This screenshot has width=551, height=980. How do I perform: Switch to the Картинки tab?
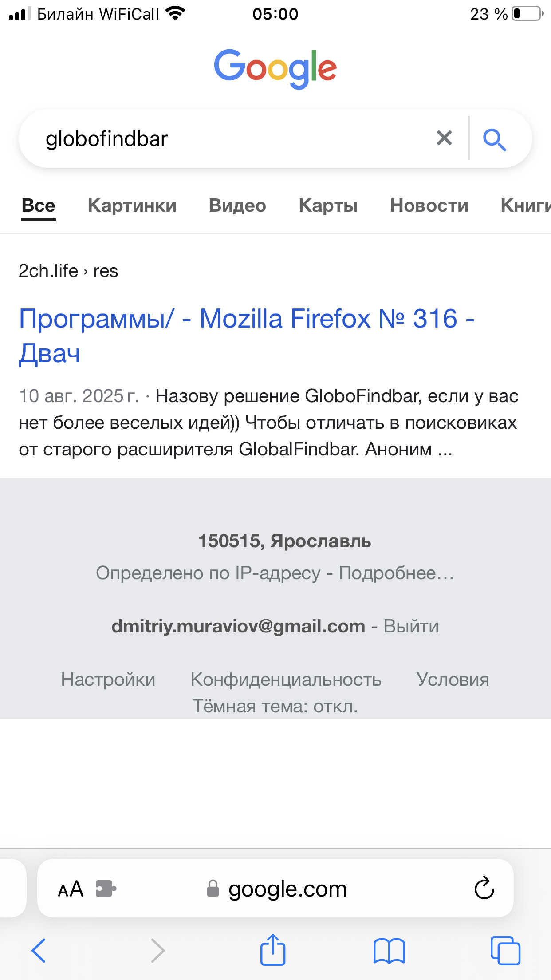pyautogui.click(x=132, y=205)
